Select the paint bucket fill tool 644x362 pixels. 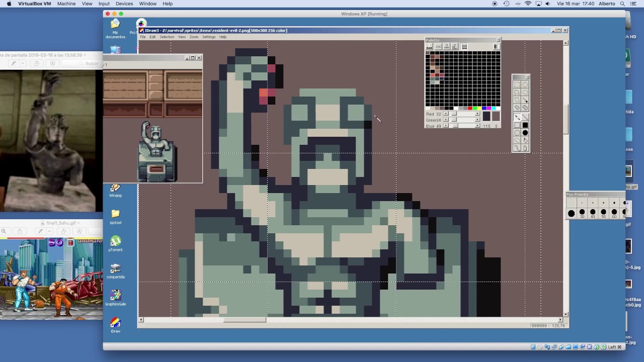(x=525, y=140)
